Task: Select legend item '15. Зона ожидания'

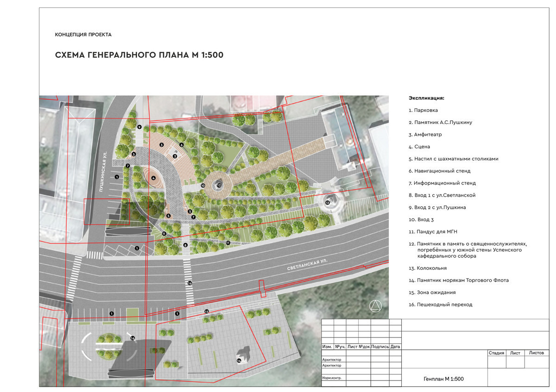Action: (432, 292)
